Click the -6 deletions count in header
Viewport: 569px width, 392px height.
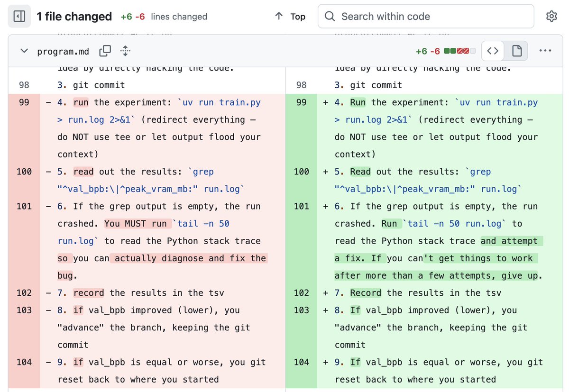coord(140,17)
